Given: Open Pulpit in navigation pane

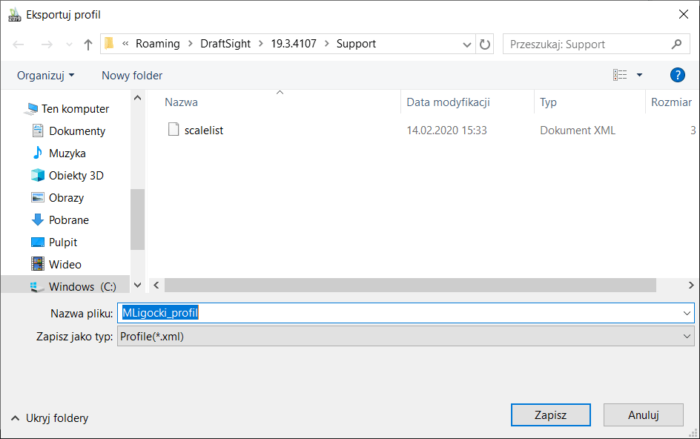Looking at the screenshot, I should point(63,242).
